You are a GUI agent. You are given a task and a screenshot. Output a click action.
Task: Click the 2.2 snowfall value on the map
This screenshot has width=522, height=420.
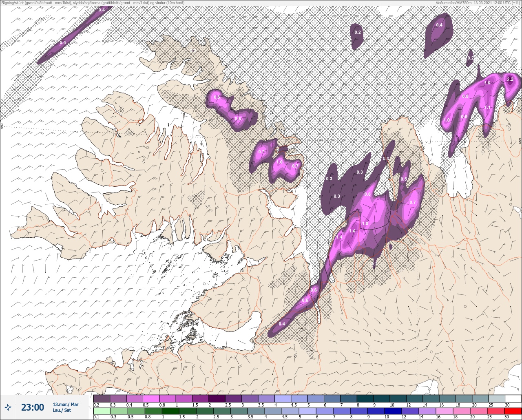[510, 80]
